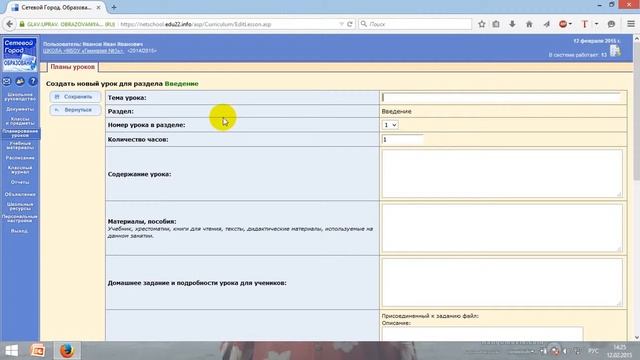Show hidden tray icons arrow

(532, 351)
